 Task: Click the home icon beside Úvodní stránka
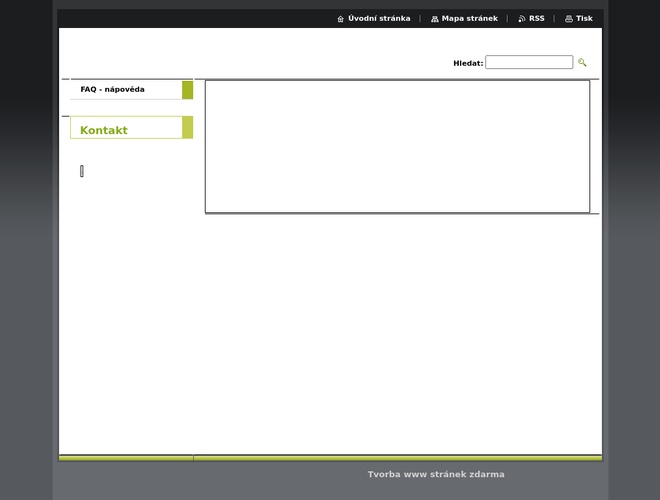coord(341,19)
